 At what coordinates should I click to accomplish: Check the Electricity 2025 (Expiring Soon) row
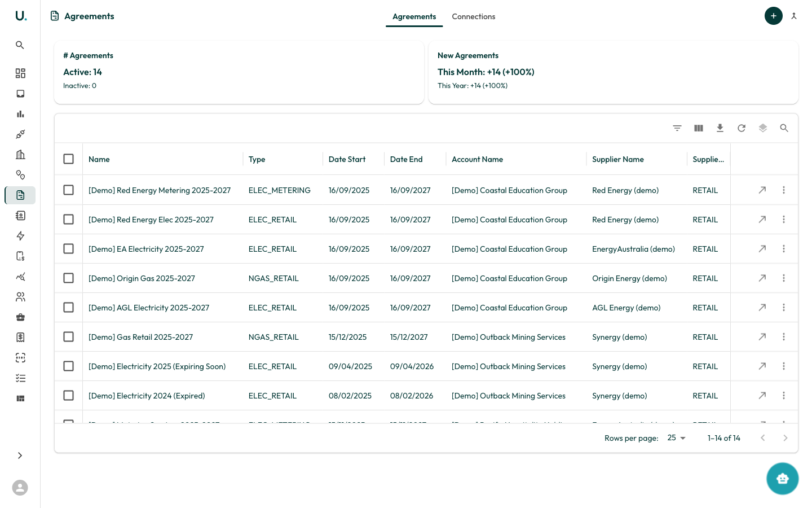pos(69,366)
